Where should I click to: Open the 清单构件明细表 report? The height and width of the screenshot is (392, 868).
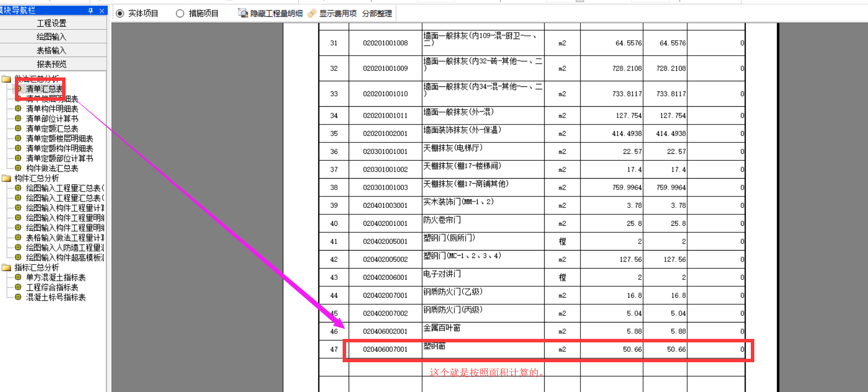click(52, 109)
